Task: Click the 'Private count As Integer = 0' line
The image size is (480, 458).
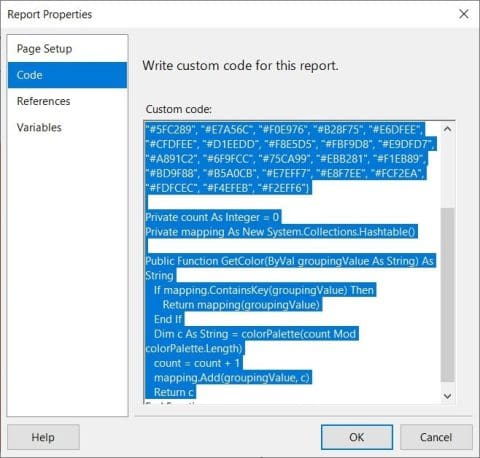Action: tap(213, 217)
